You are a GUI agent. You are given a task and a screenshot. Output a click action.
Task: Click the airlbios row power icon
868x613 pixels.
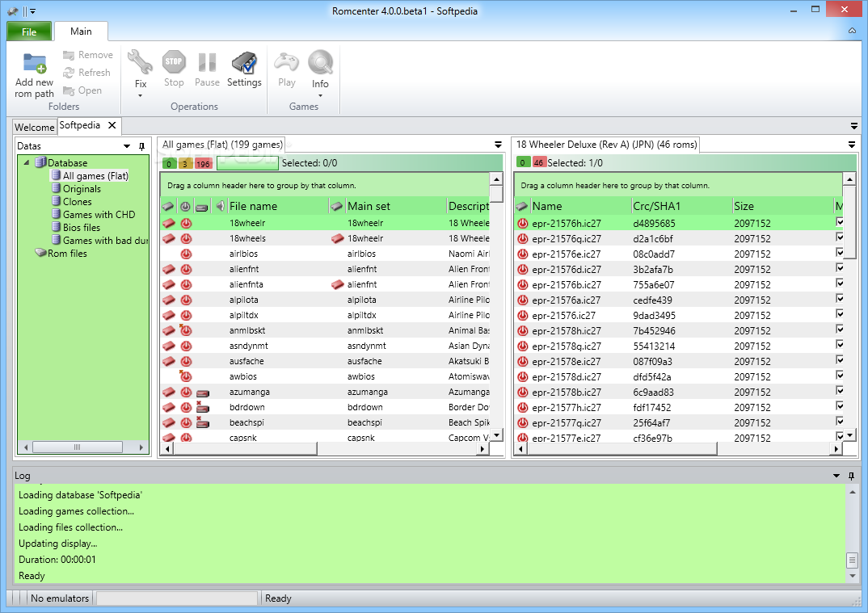point(186,254)
